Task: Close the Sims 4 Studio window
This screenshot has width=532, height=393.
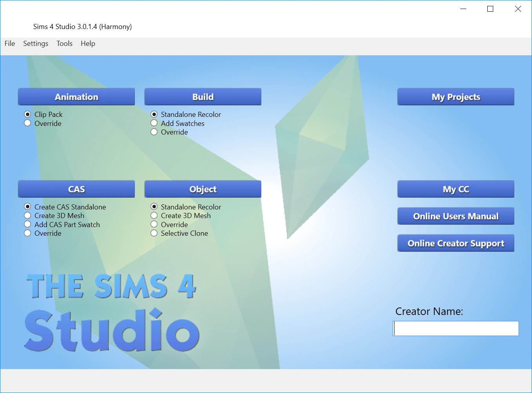Action: [518, 9]
